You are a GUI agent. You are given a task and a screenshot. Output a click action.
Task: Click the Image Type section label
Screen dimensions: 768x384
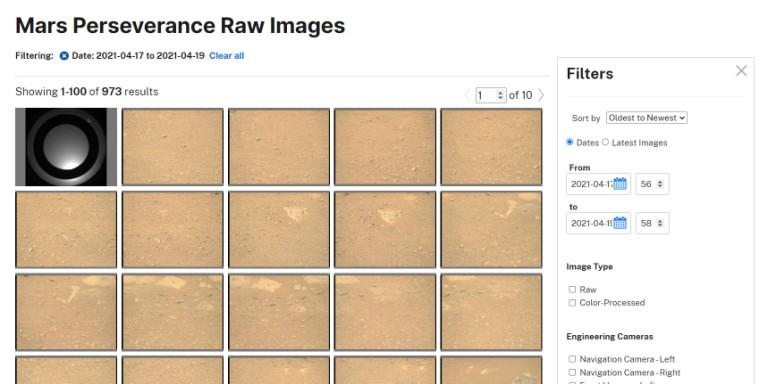(589, 266)
